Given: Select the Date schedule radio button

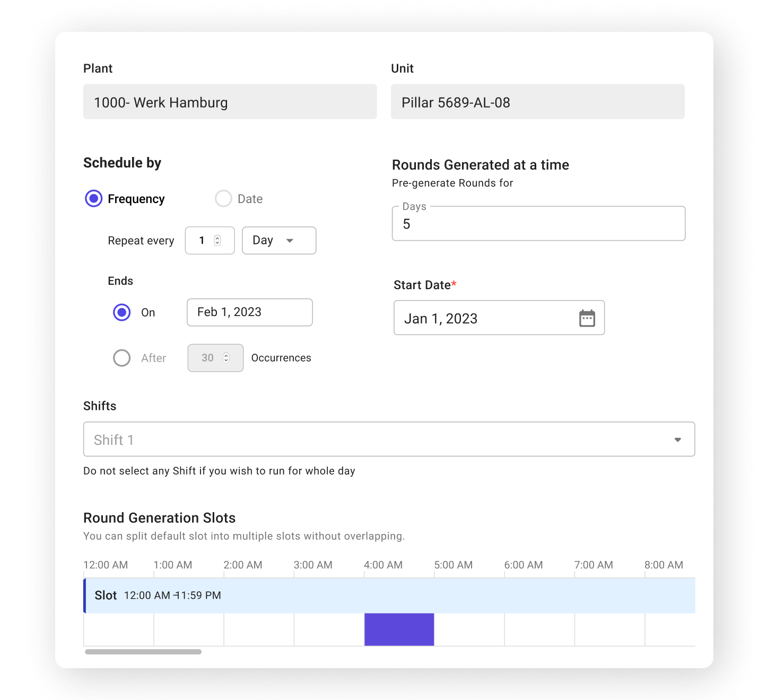Looking at the screenshot, I should click(x=223, y=199).
